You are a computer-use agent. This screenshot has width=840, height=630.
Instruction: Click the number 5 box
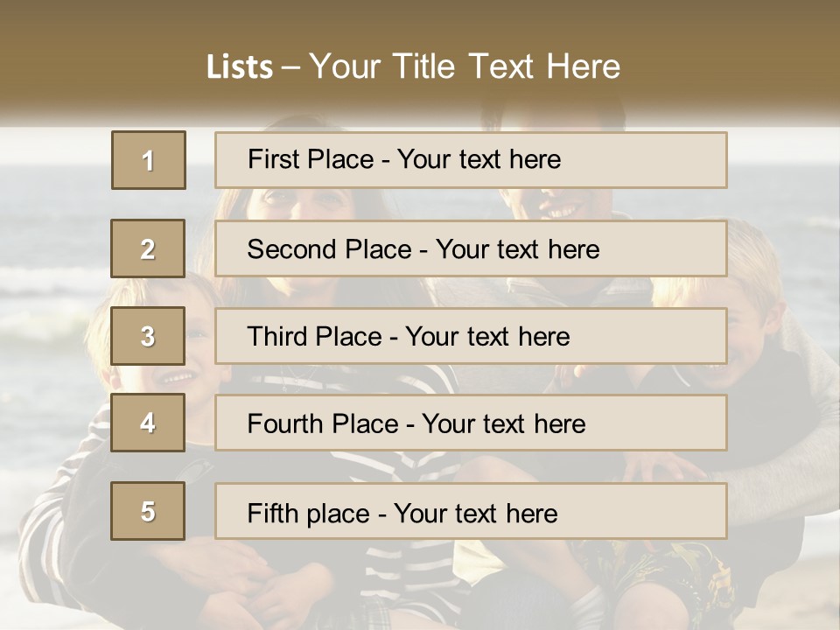[149, 511]
